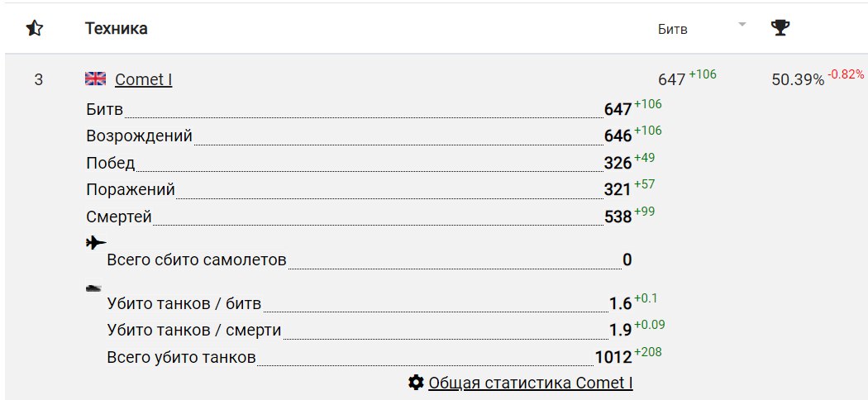Click the trophy win-rate column icon
Image resolution: width=868 pixels, height=400 pixels.
(780, 29)
